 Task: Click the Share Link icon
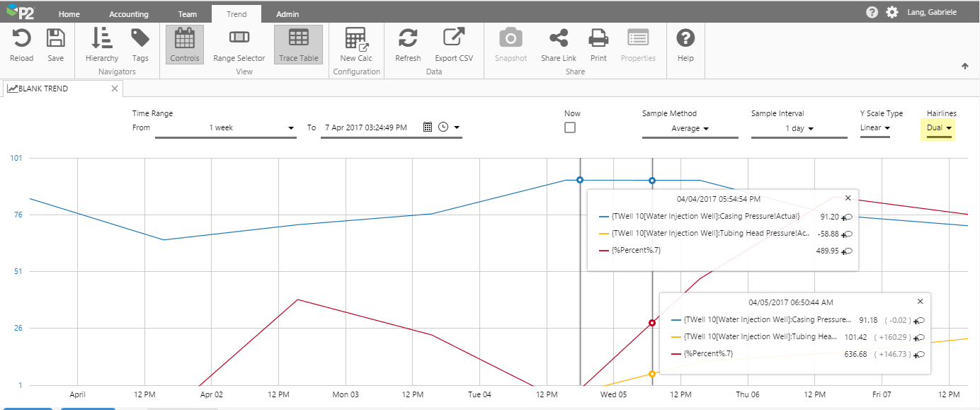558,38
